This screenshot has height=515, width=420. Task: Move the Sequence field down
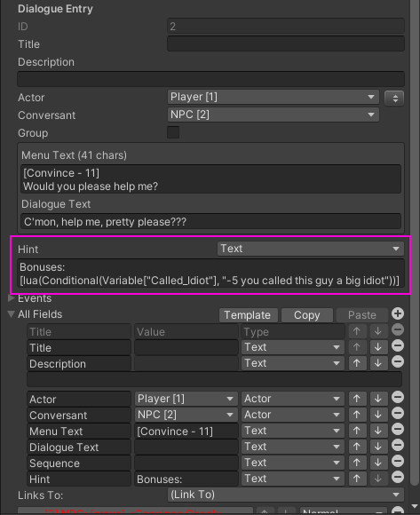click(x=378, y=463)
